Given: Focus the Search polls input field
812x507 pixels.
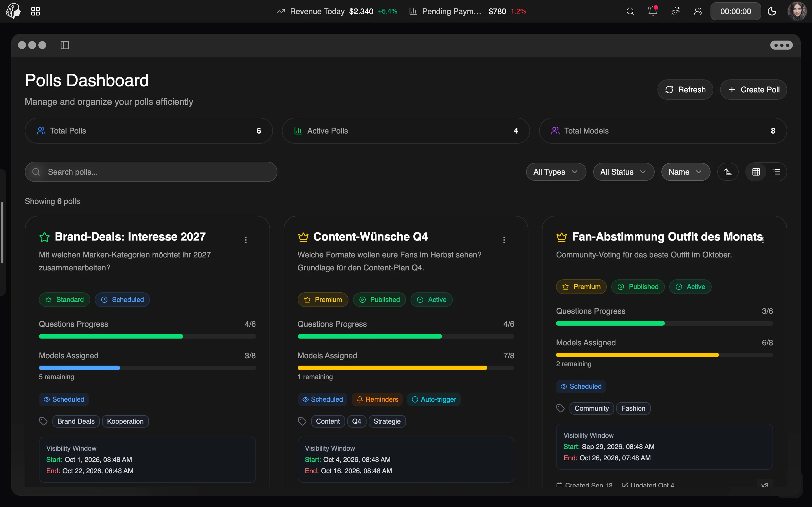Looking at the screenshot, I should pos(151,172).
